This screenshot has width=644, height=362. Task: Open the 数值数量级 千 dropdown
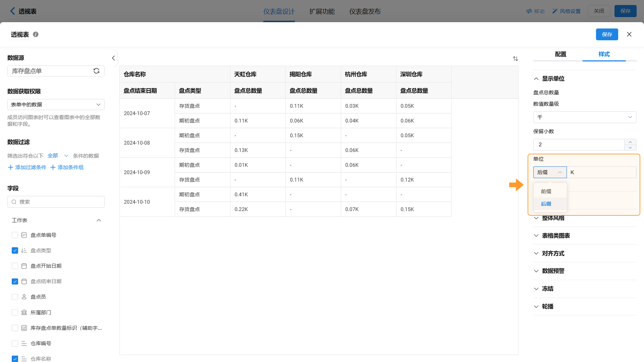(x=585, y=117)
